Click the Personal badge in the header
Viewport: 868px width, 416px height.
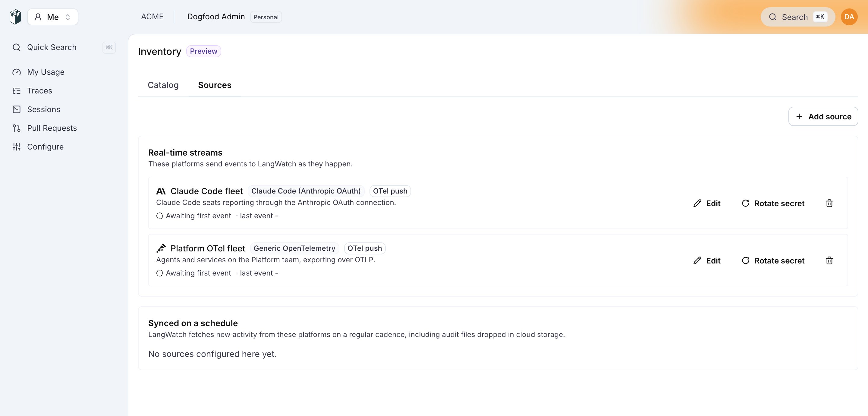coord(266,17)
